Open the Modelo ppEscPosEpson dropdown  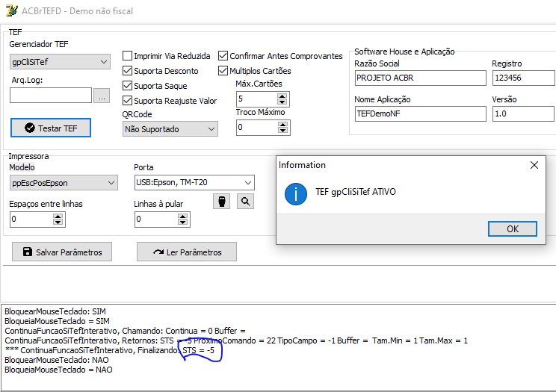64,183
